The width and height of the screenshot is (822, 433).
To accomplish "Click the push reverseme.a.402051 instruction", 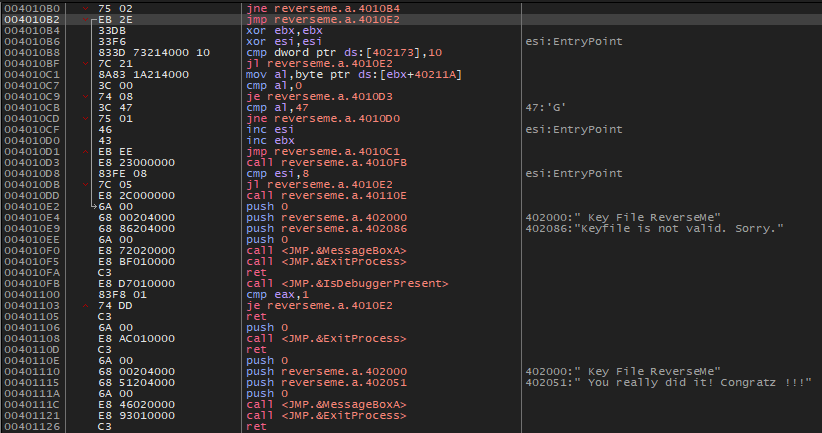I will (327, 383).
